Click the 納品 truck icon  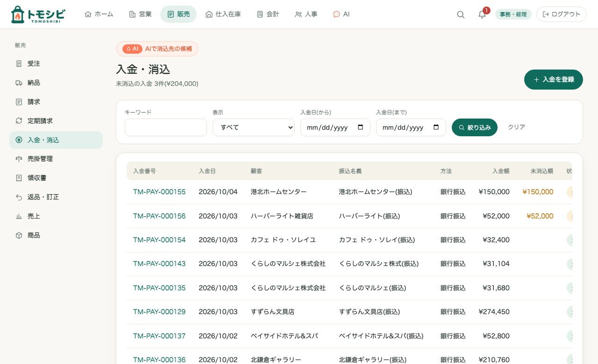click(19, 83)
